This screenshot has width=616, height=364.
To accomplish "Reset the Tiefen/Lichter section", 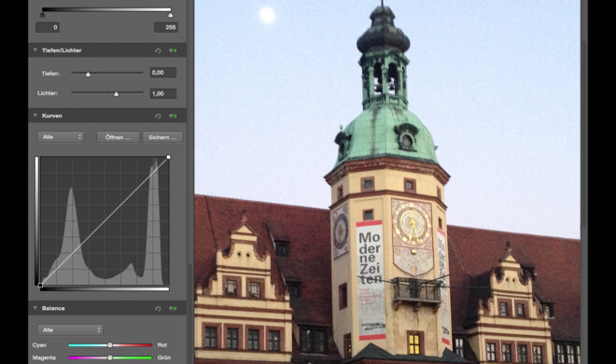I will pos(158,50).
